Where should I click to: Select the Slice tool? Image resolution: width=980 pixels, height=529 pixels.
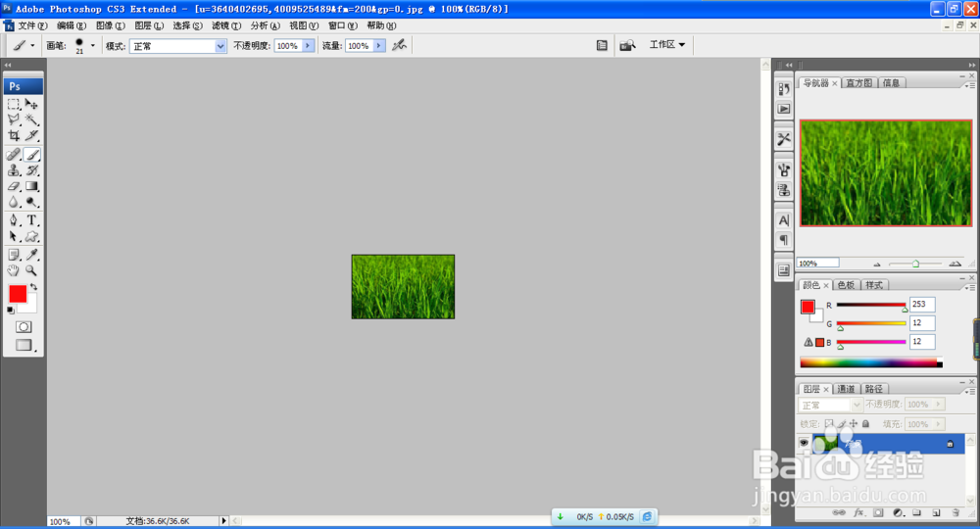32,135
